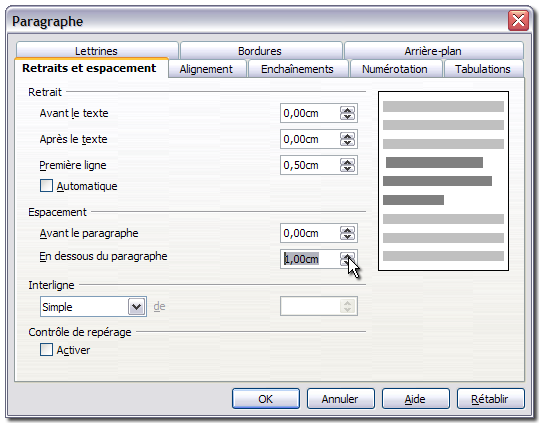Open the Enchaînements tab
The image size is (539, 423).
coord(297,69)
